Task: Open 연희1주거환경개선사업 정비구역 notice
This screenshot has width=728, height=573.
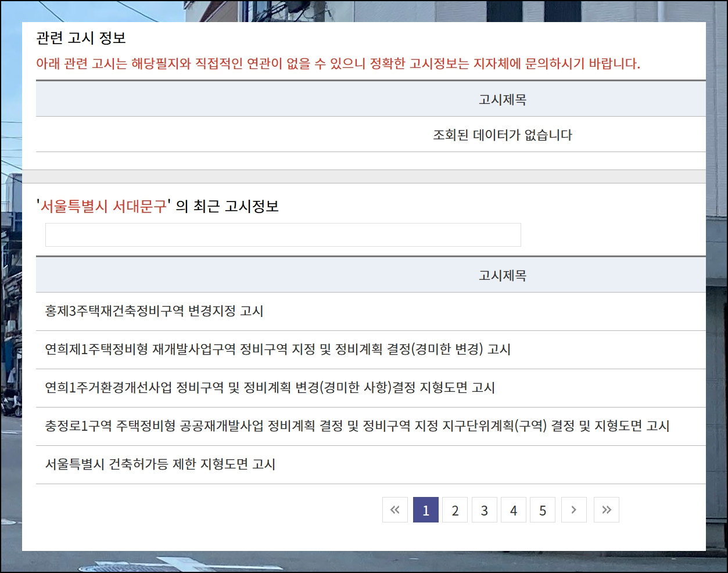Action: point(270,388)
